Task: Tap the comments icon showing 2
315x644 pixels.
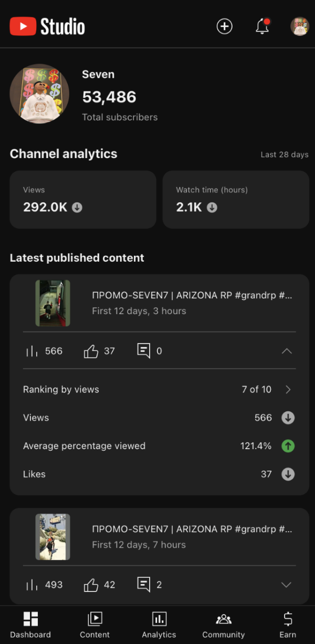Action: [x=144, y=584]
